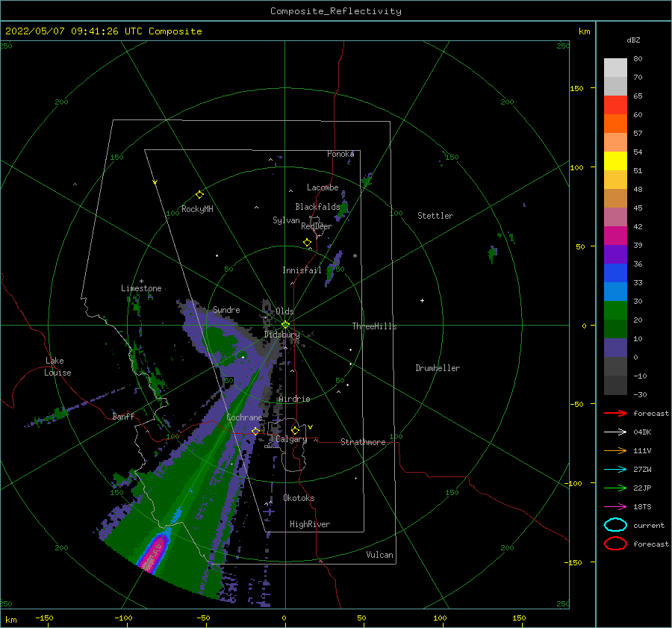672x628 pixels.
Task: Click the asterisk marker east of Innisfail
Action: pyautogui.click(x=355, y=256)
